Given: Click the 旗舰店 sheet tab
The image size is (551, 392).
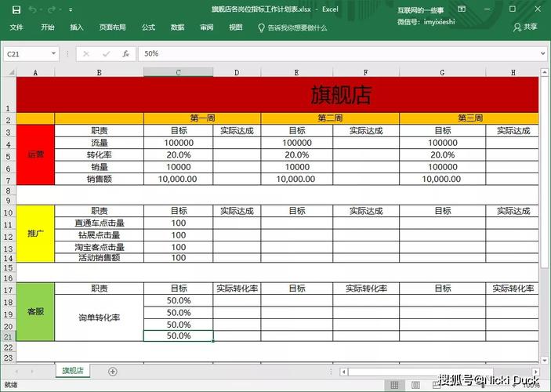Looking at the screenshot, I should coord(73,371).
